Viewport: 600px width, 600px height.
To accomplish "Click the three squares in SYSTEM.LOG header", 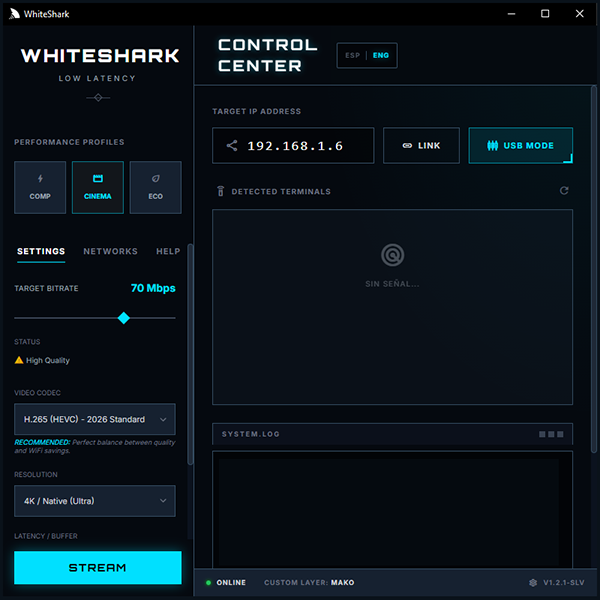I will click(551, 434).
